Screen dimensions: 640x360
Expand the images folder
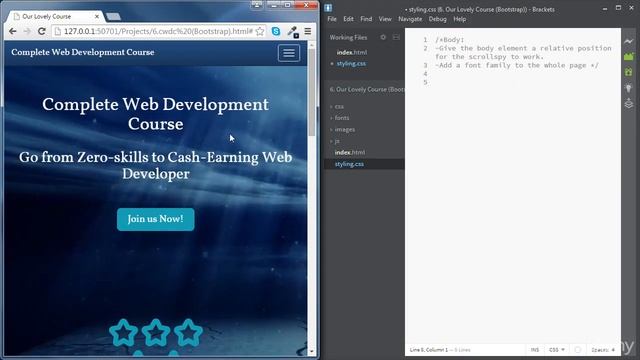[x=344, y=129]
